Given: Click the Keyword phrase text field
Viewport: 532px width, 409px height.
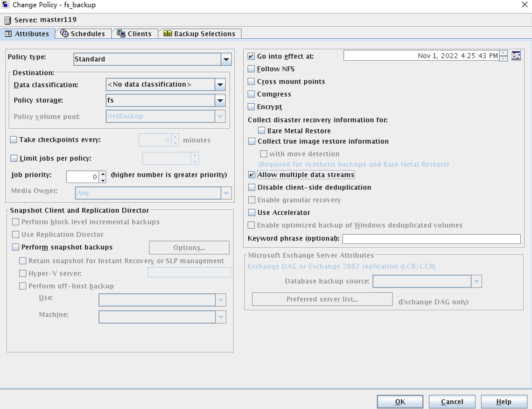Looking at the screenshot, I should click(431, 239).
